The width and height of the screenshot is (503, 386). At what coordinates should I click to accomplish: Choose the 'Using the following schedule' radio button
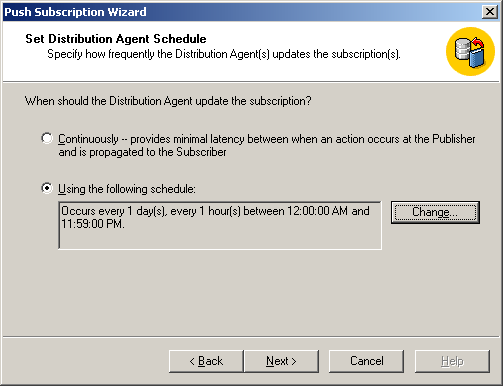[x=47, y=188]
